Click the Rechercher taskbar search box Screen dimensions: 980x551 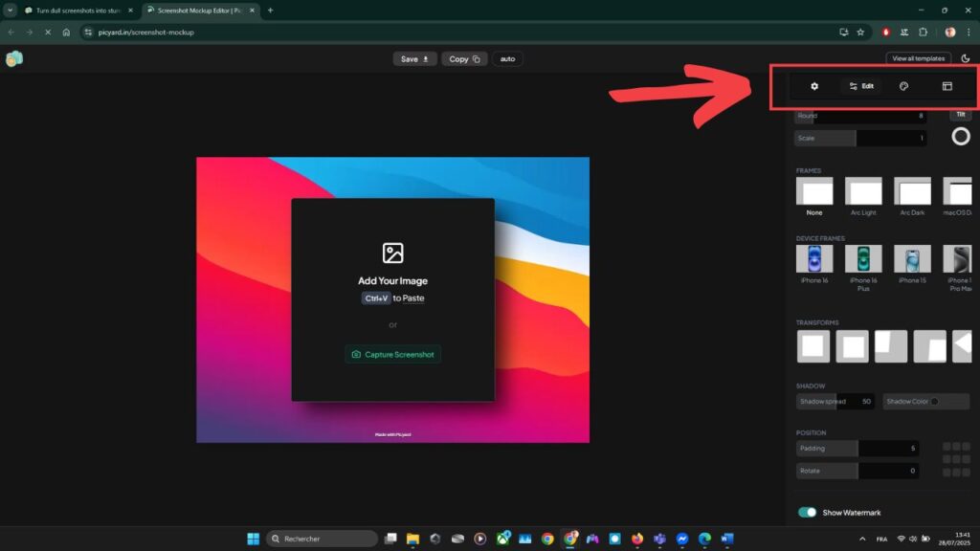[x=323, y=539]
